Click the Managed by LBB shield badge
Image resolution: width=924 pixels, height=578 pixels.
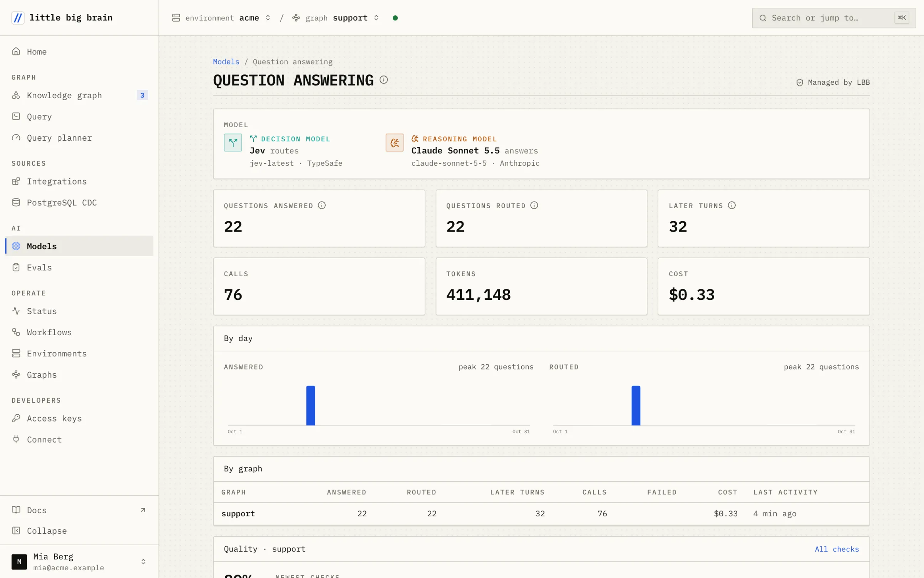click(833, 82)
